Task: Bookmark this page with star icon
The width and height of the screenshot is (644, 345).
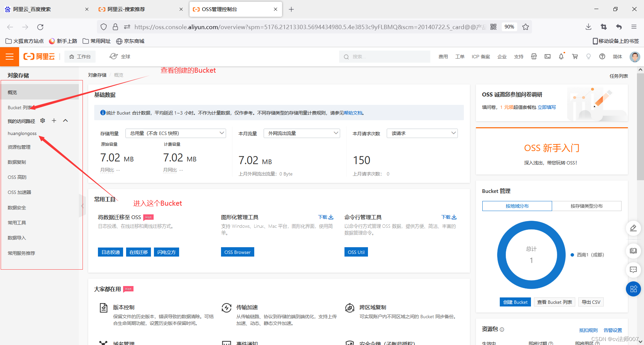Action: point(526,27)
